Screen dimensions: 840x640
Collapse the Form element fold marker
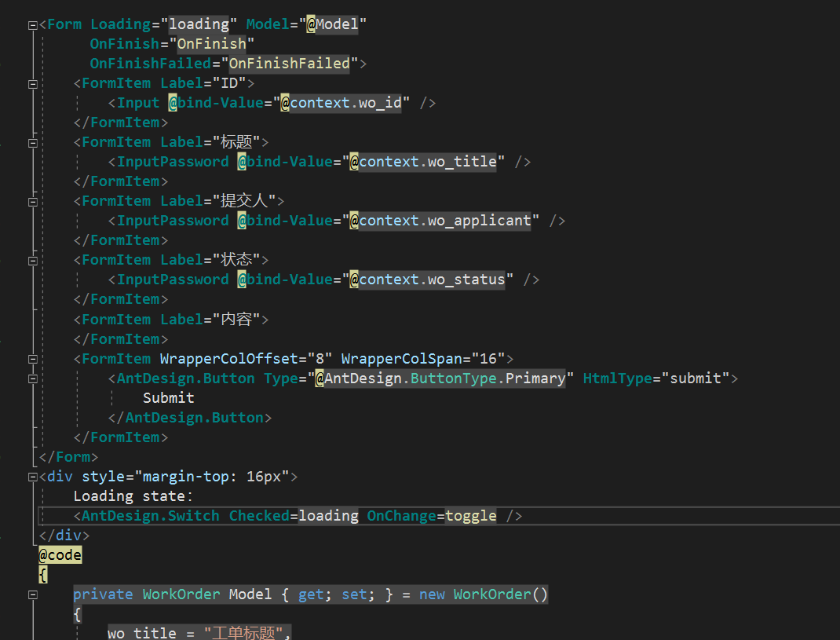pos(33,24)
